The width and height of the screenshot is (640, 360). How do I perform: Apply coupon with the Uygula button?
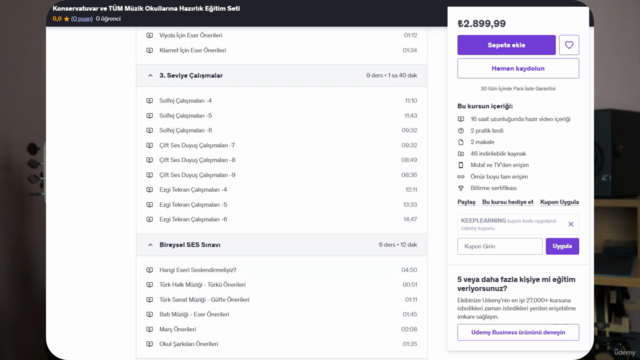(x=562, y=246)
